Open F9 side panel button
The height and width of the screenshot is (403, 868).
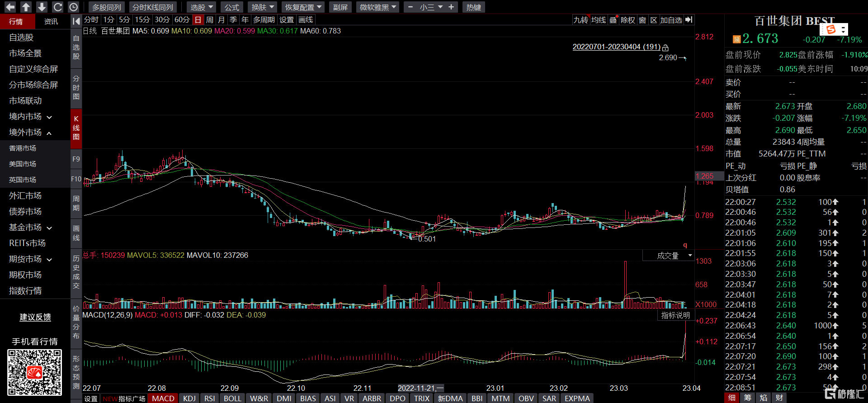76,159
